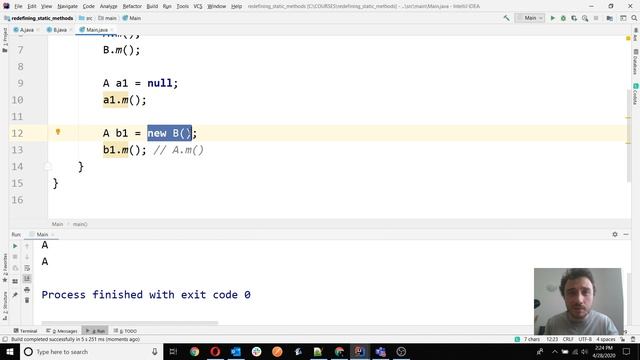Open Run panel settings gear

[615, 234]
